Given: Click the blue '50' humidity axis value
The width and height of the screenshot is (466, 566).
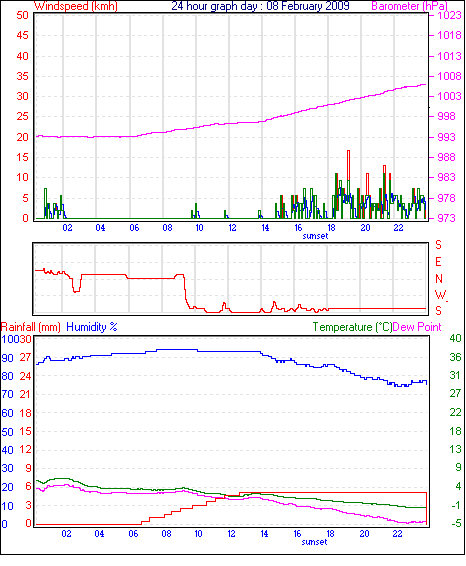Looking at the screenshot, I should [x=7, y=432].
